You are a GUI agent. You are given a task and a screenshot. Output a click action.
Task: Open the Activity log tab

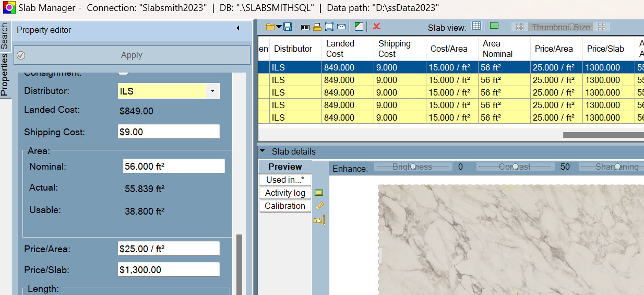click(285, 193)
